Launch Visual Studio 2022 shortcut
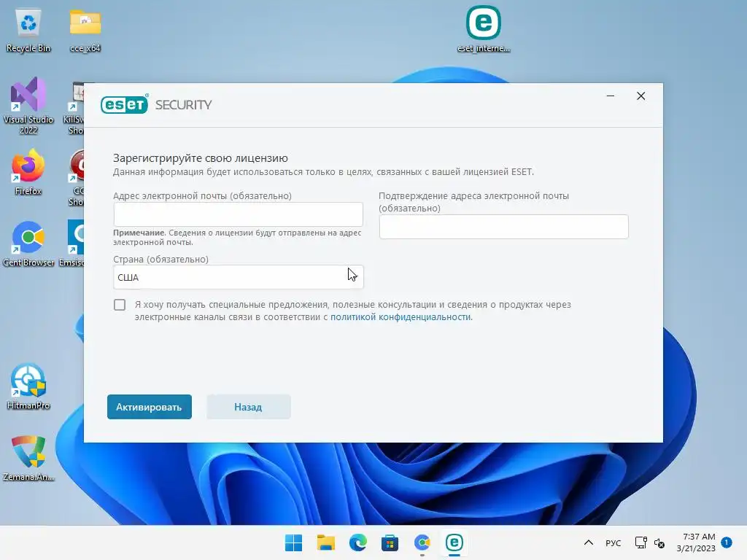This screenshot has width=747, height=560. (28, 106)
